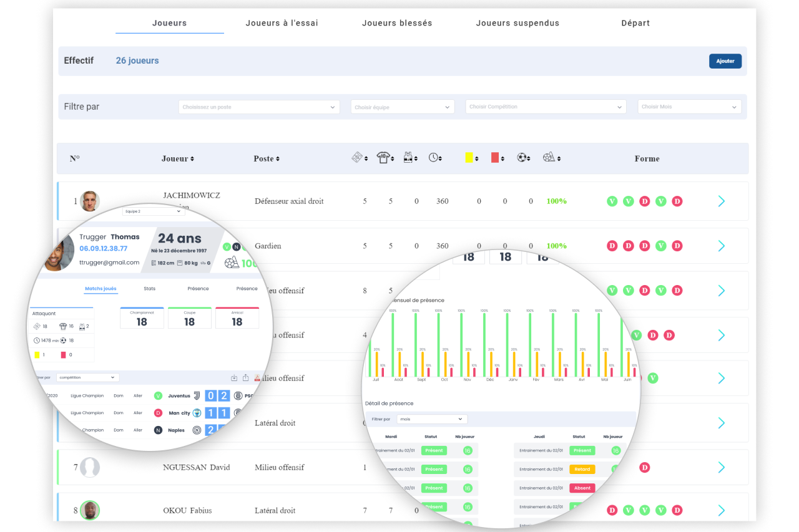The width and height of the screenshot is (799, 532).
Task: Open the Choisir équipe dropdown
Action: pyautogui.click(x=403, y=107)
